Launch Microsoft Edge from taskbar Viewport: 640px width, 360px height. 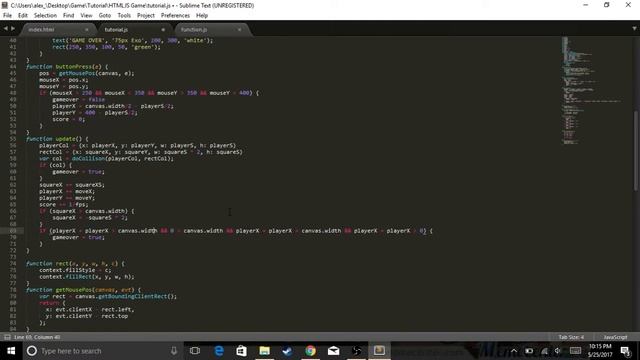click(x=219, y=351)
